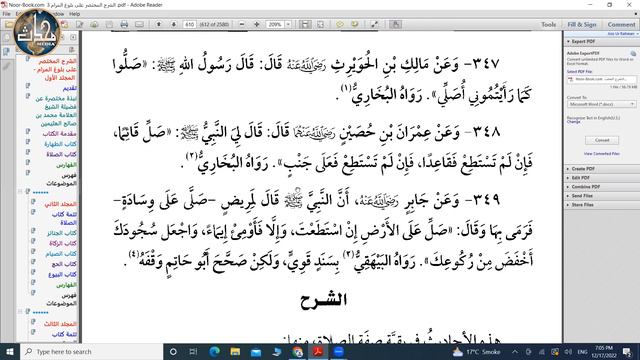Image resolution: width=640 pixels, height=360 pixels.
Task: Select the Adobe Reader taskbar icon
Action: coord(318,351)
